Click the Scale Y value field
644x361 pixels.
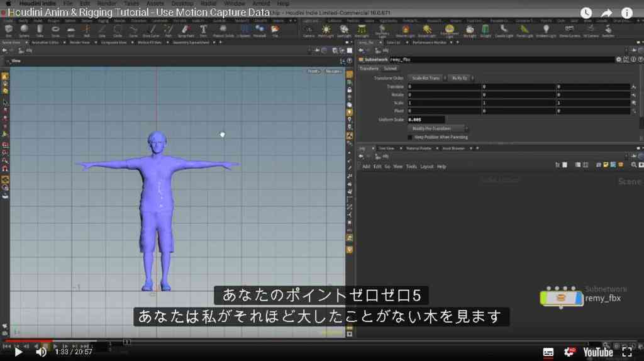(518, 103)
